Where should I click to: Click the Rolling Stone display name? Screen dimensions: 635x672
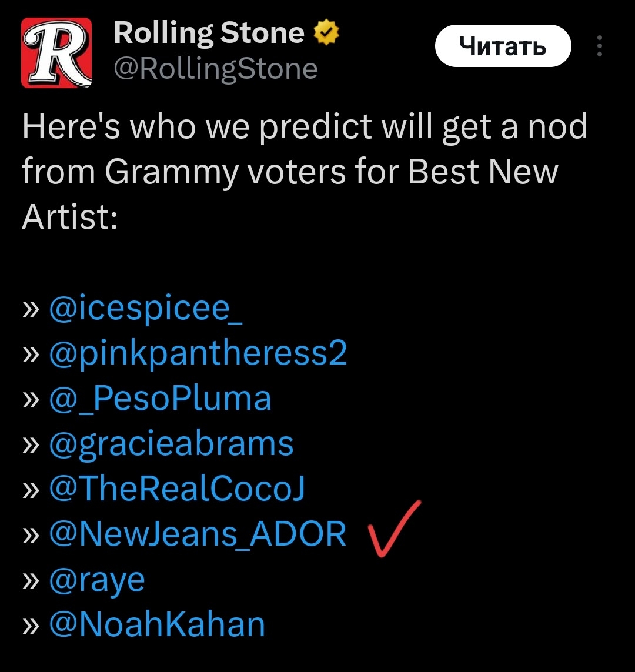point(209,34)
